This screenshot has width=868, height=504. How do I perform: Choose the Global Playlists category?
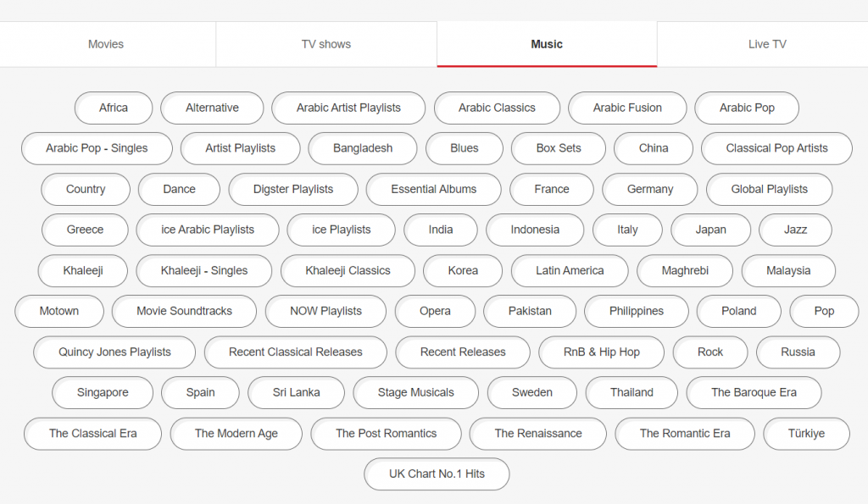(769, 189)
